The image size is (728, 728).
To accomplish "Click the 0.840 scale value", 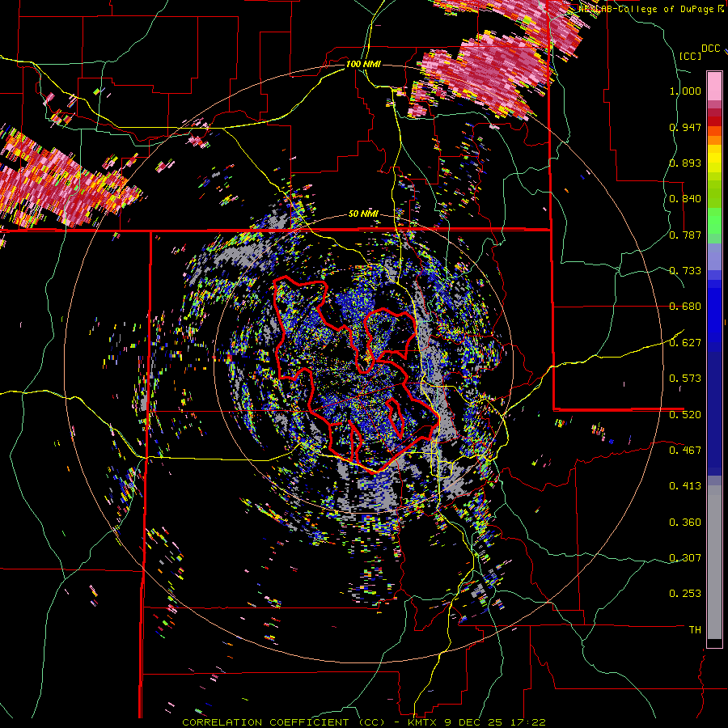I will coord(685,199).
